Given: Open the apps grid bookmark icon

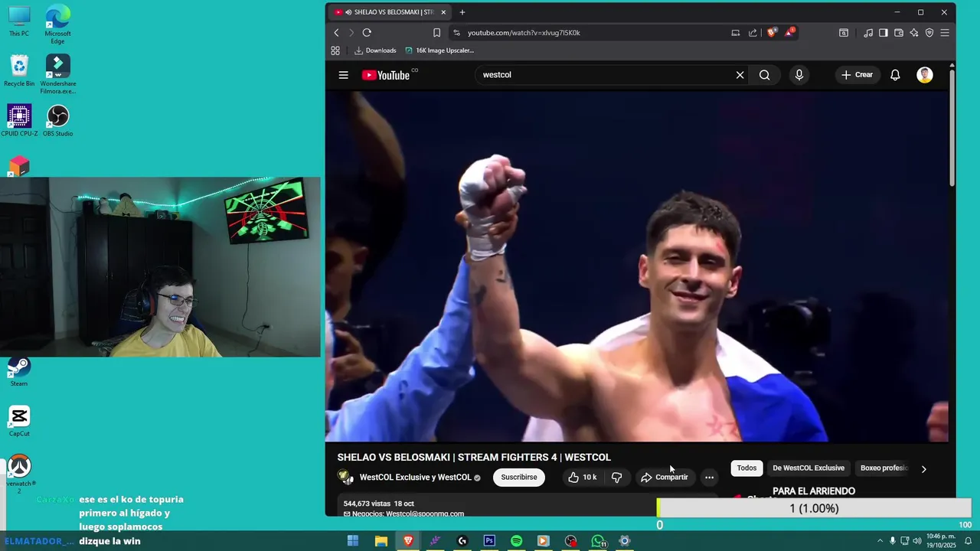Looking at the screenshot, I should pos(335,51).
